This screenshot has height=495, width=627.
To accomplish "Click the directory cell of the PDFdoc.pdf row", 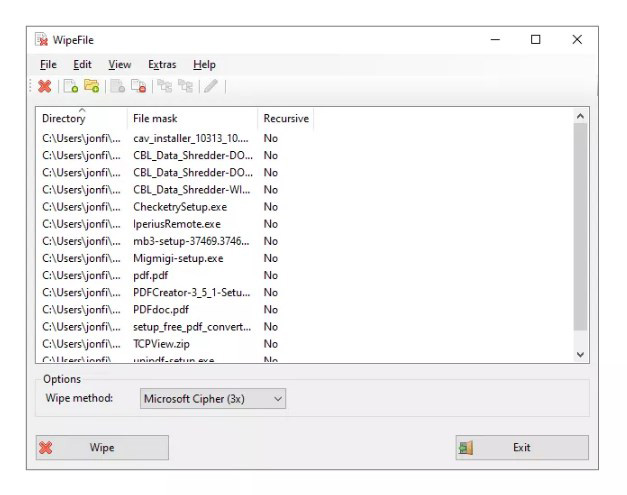I will pos(81,310).
